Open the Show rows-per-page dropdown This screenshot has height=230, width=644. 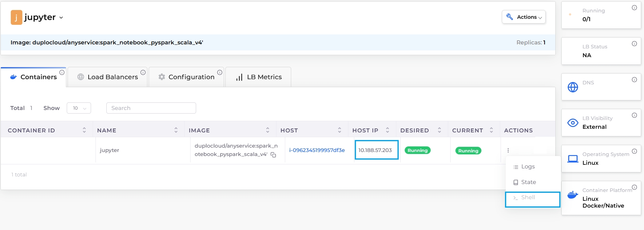click(x=79, y=108)
